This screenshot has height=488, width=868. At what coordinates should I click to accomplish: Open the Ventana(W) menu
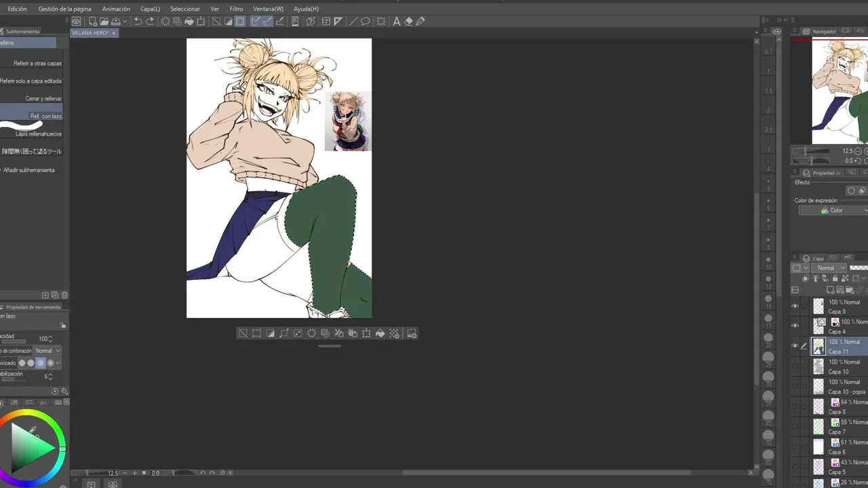[268, 9]
